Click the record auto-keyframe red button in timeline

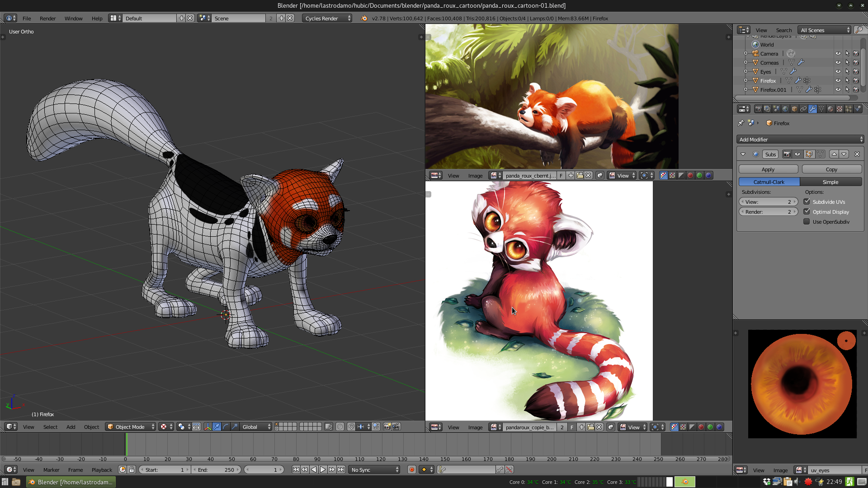pos(412,469)
